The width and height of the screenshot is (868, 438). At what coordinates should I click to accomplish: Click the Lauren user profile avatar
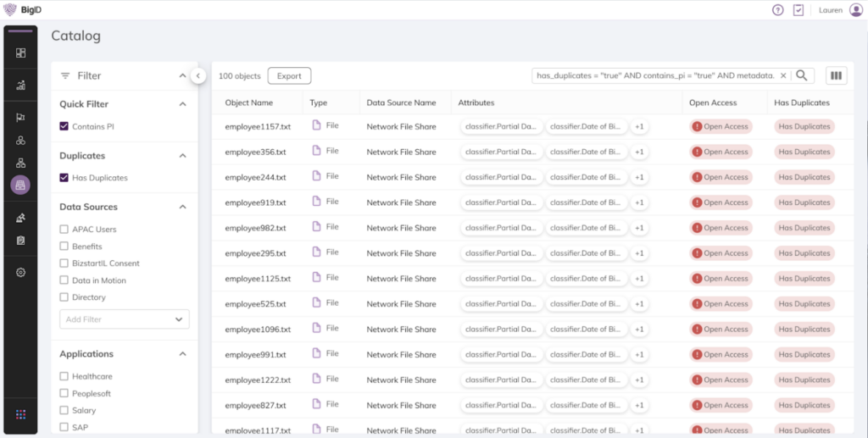(x=855, y=10)
